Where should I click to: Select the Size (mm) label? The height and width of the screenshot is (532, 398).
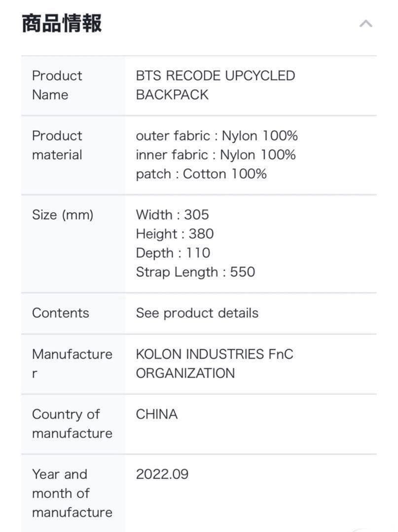pyautogui.click(x=63, y=215)
